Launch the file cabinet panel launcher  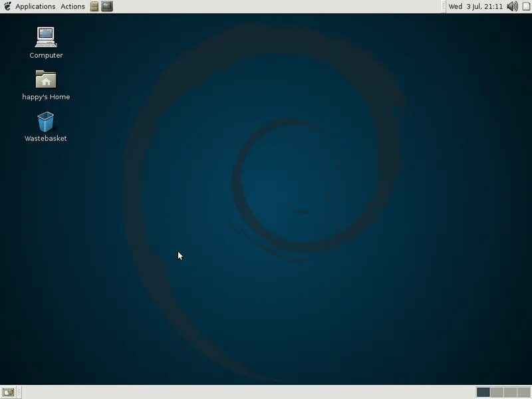[x=94, y=7]
